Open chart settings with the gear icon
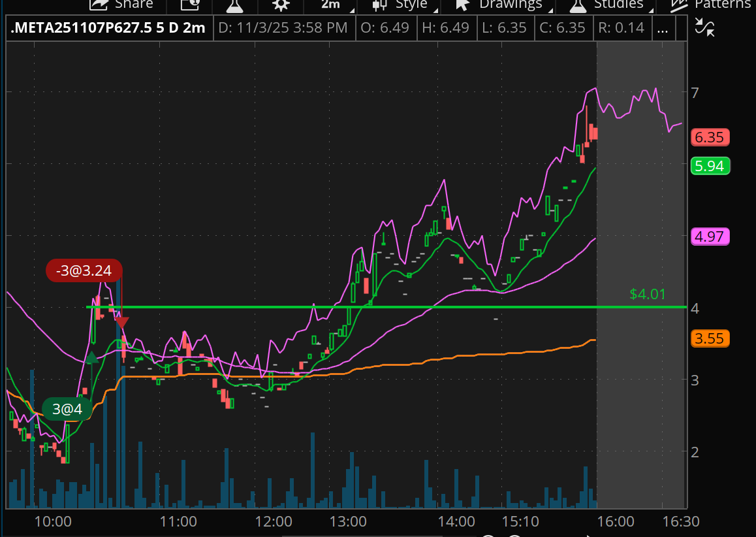 click(281, 5)
